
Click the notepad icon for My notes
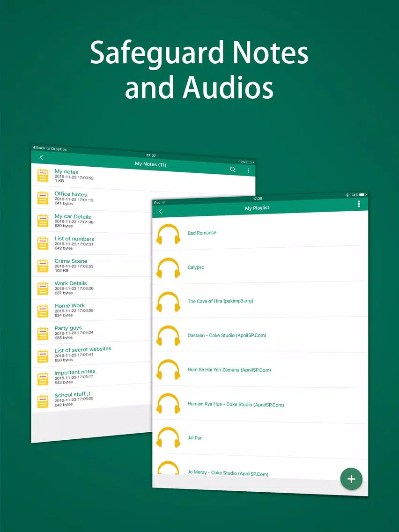[43, 175]
